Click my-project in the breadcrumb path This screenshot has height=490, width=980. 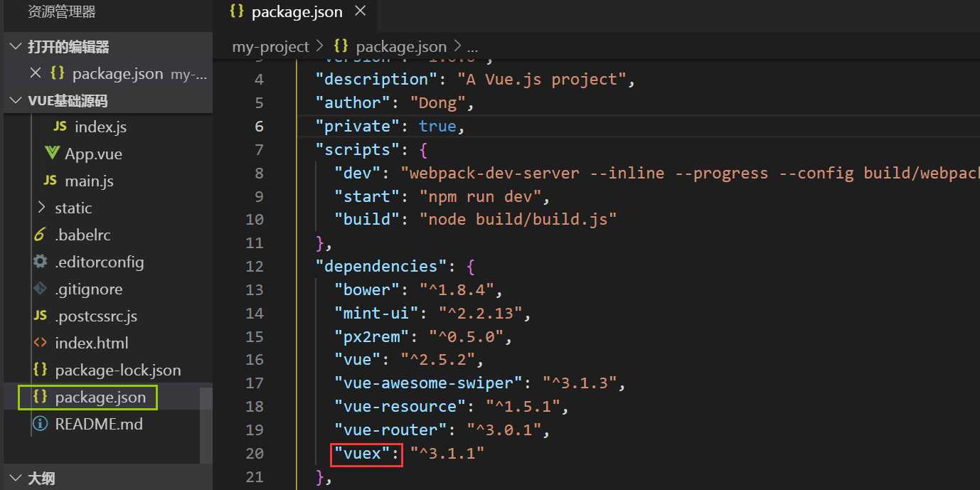coord(270,47)
